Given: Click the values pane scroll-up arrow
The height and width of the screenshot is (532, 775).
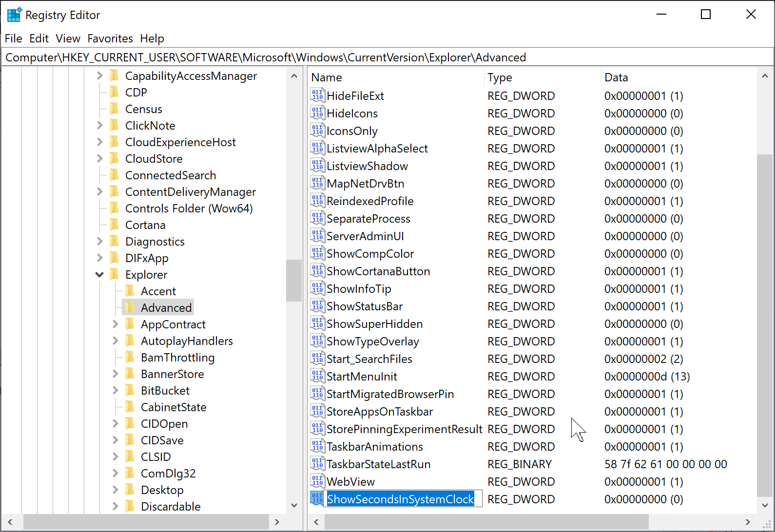Looking at the screenshot, I should 765,76.
